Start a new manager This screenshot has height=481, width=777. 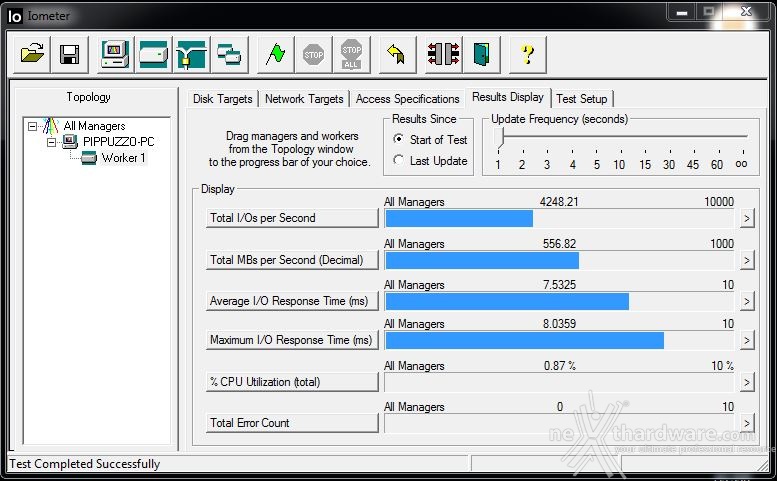(115, 54)
